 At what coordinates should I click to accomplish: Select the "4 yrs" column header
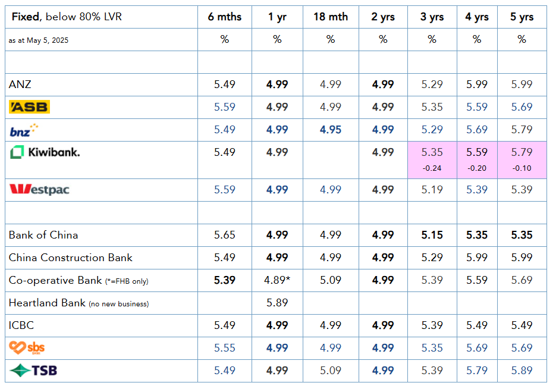(477, 17)
